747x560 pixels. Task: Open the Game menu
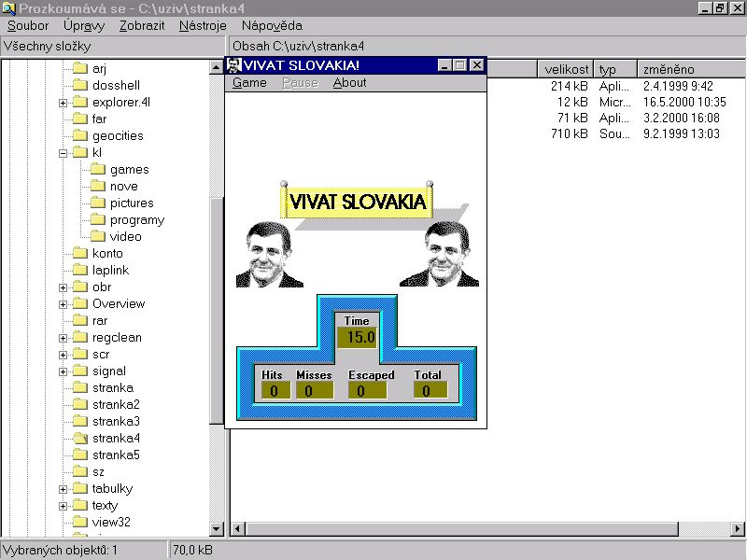coord(249,82)
